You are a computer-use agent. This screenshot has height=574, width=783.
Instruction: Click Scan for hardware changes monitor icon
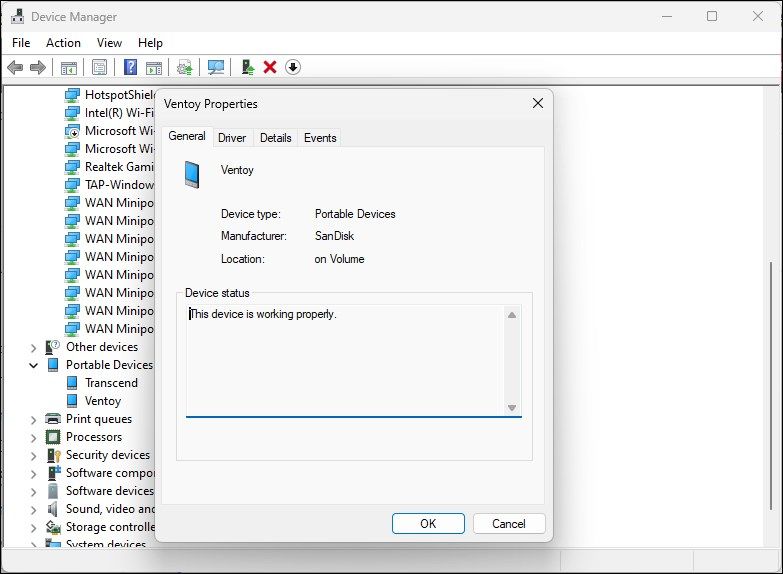215,67
